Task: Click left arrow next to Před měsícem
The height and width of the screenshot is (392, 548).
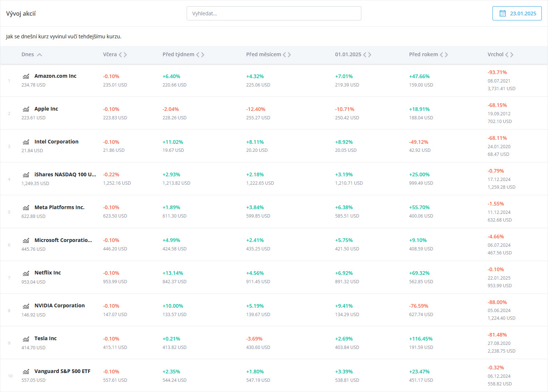Action: (x=285, y=55)
